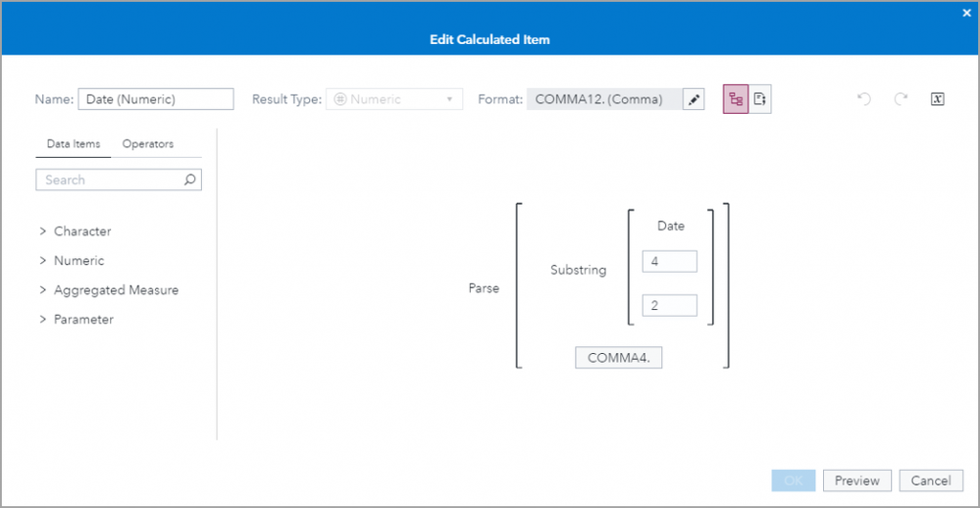Open the Result Type dropdown
Viewport: 980px width, 508px height.
tap(395, 99)
